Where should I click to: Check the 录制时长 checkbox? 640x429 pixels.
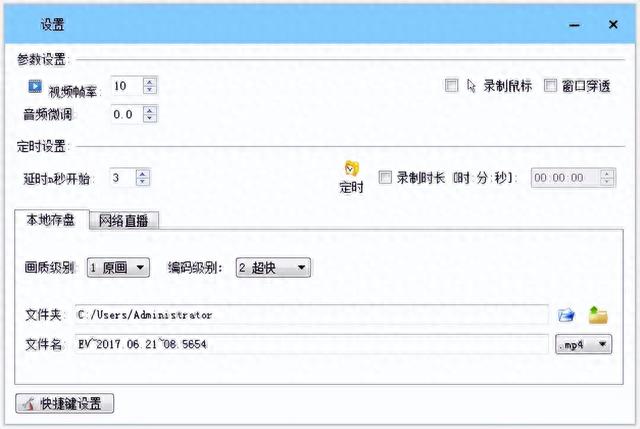tap(385, 177)
